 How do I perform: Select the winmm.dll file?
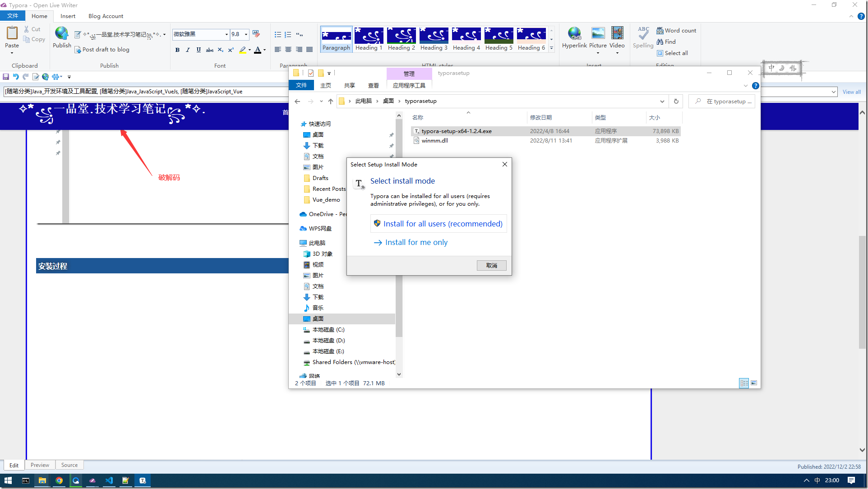(545, 141)
